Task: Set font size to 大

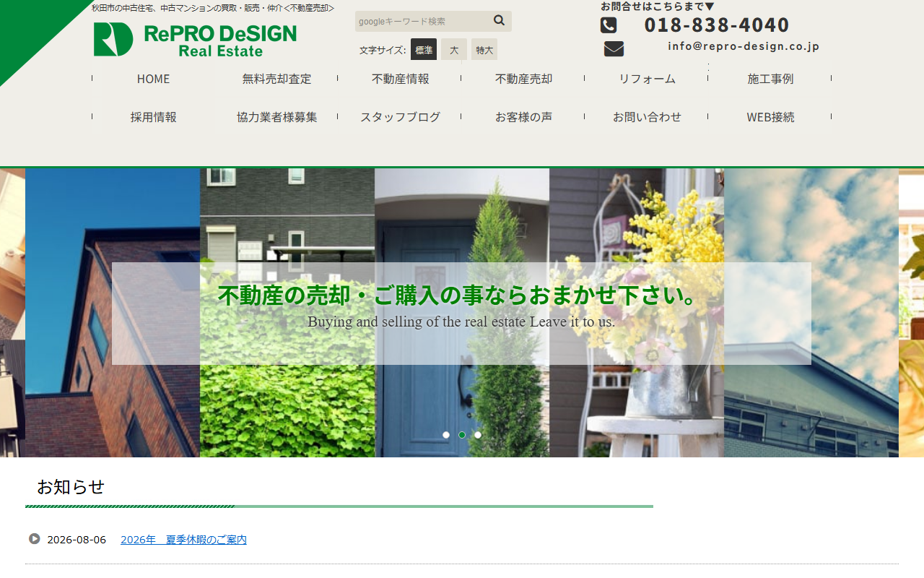Action: 454,49
